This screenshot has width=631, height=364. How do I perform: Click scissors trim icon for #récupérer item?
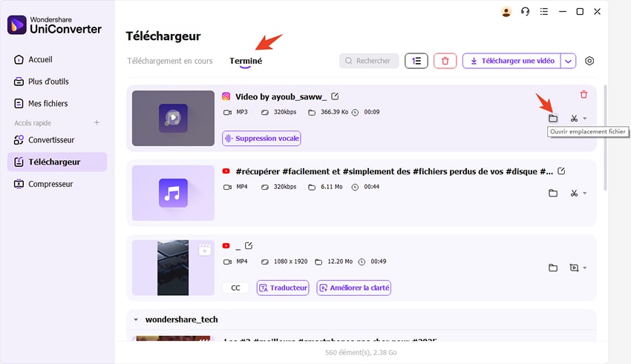click(x=574, y=193)
